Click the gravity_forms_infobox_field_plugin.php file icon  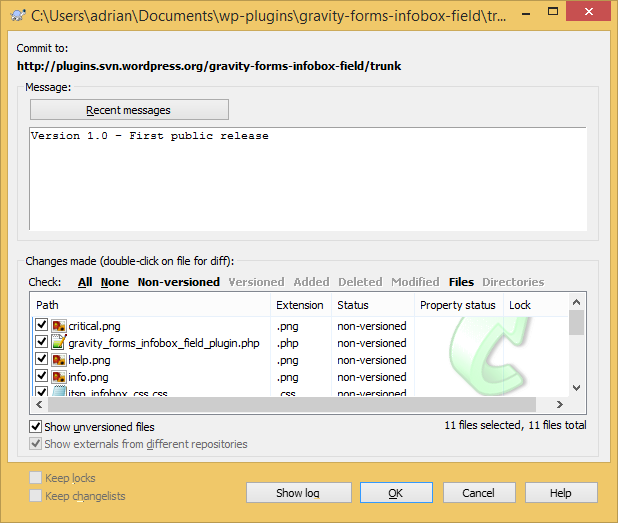tap(59, 343)
